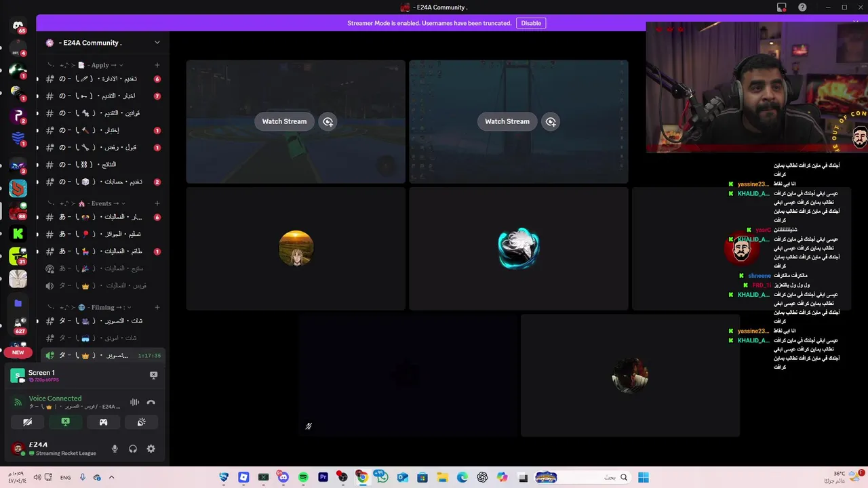
Task: Select participant tile with bearded avatar
Action: point(742,249)
